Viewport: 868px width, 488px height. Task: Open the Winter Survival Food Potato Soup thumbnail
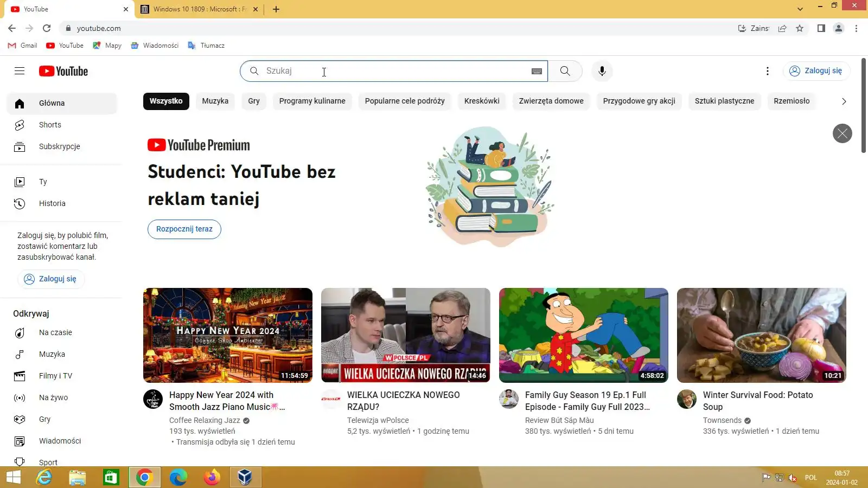coord(762,335)
